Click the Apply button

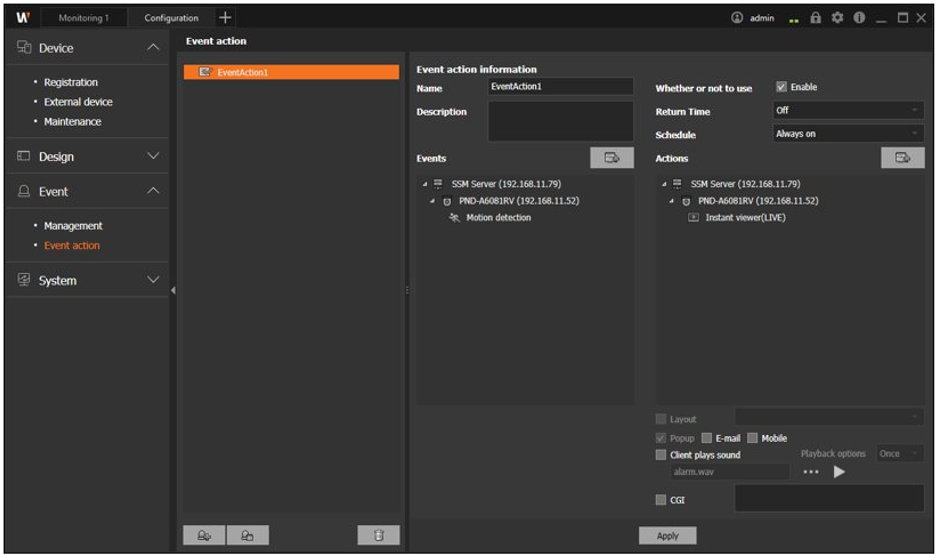coord(667,536)
